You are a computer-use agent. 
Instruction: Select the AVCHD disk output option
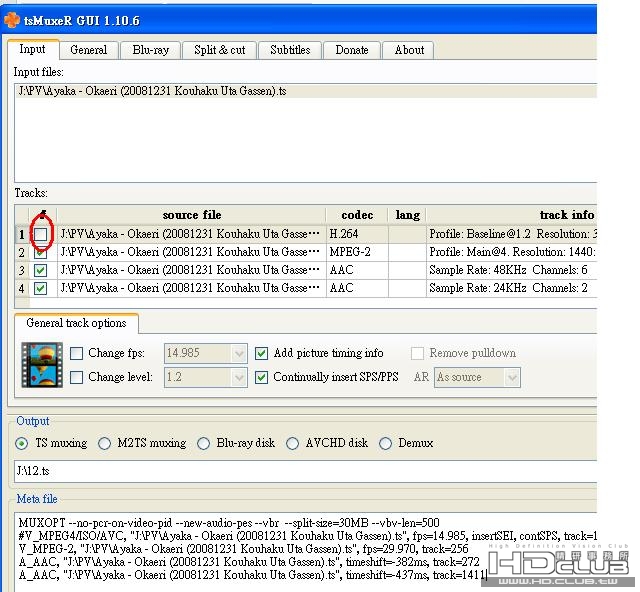pos(292,443)
